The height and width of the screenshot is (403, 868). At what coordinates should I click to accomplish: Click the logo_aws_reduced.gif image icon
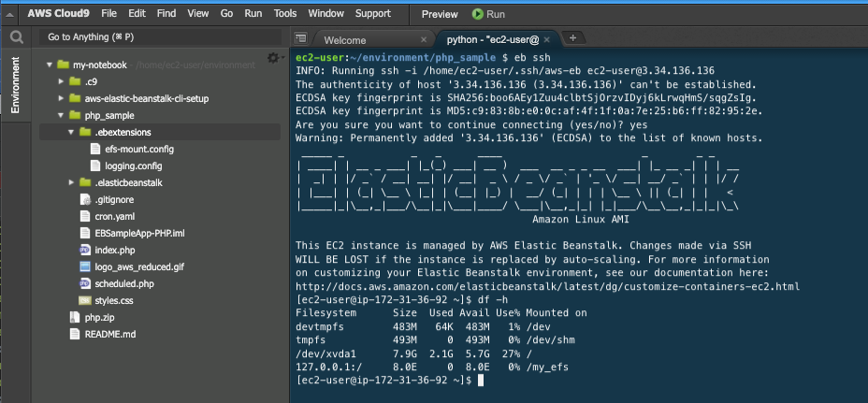[x=85, y=266]
